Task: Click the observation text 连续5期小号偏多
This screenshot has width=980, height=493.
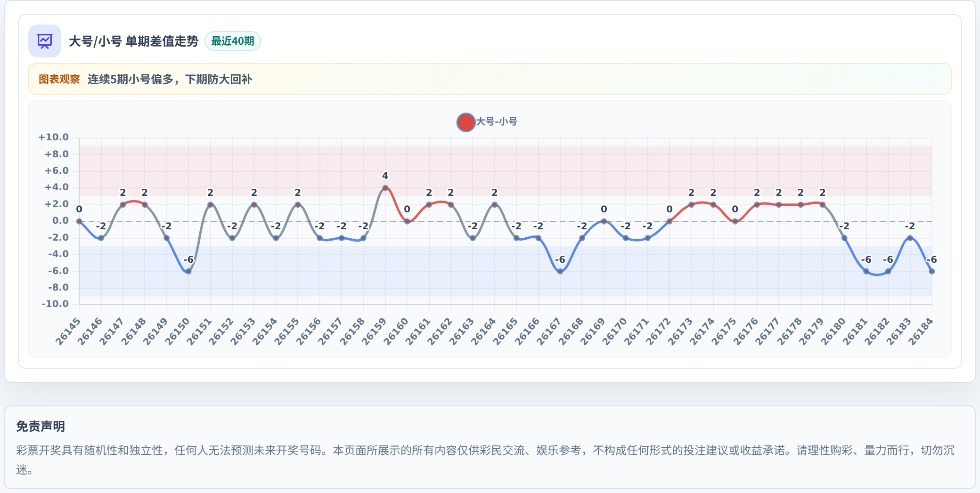Action: click(x=131, y=79)
